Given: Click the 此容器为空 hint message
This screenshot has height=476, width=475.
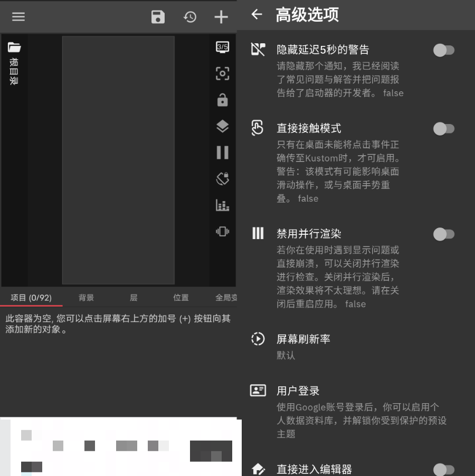Looking at the screenshot, I should [118, 323].
